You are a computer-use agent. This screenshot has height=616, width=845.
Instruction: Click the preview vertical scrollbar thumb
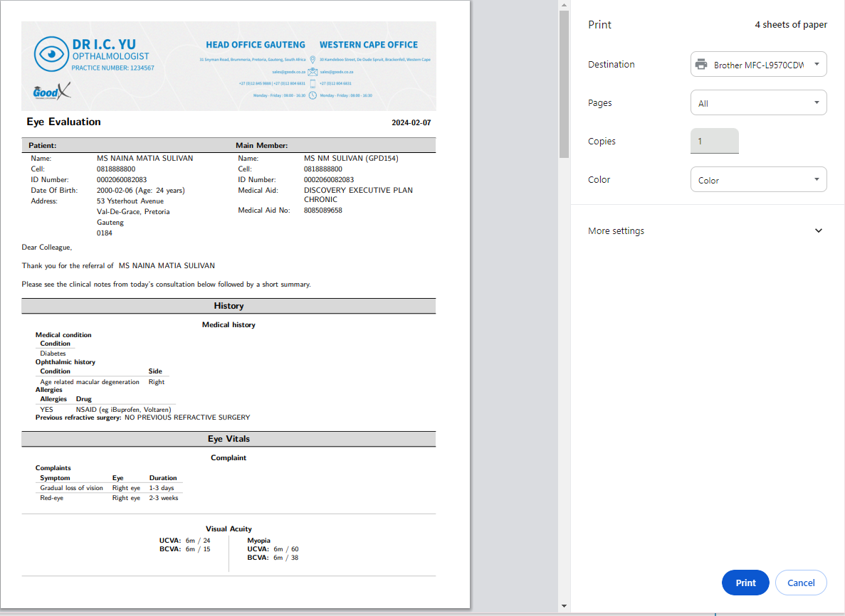point(564,84)
